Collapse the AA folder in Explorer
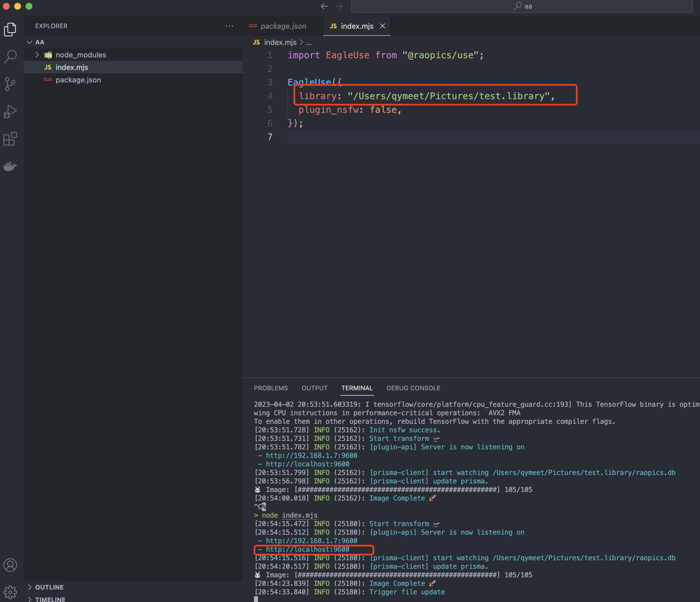 tap(29, 42)
